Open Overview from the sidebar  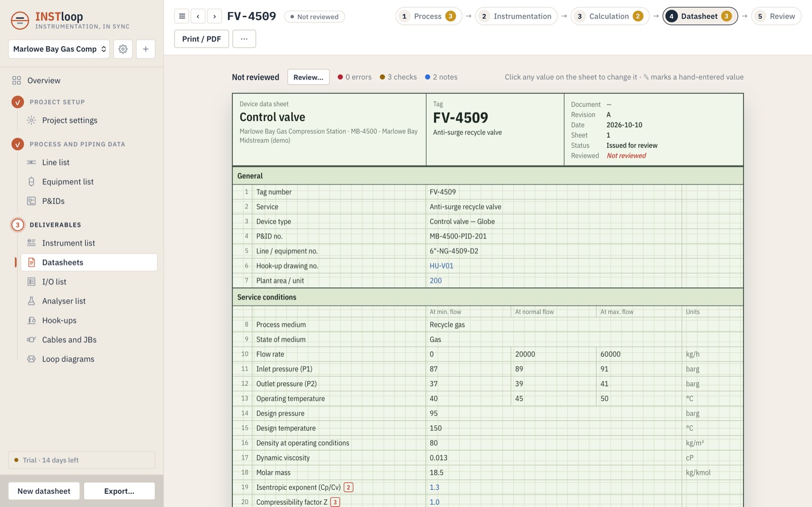point(83,80)
